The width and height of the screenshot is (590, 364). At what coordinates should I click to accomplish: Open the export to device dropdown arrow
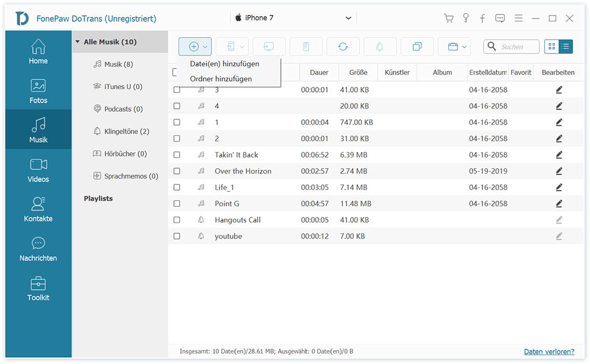[x=242, y=47]
